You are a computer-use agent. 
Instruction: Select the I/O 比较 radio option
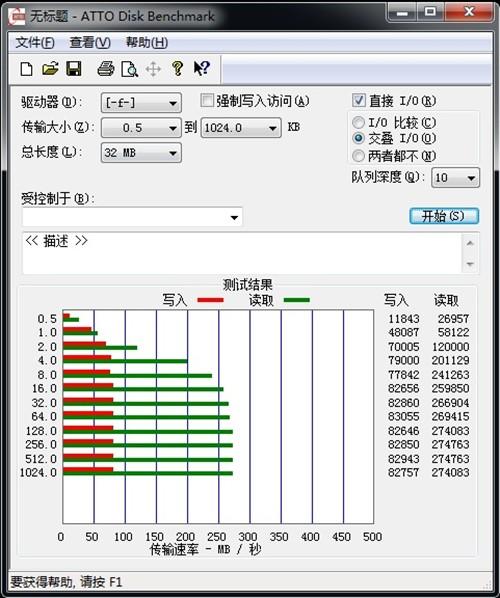[358, 122]
